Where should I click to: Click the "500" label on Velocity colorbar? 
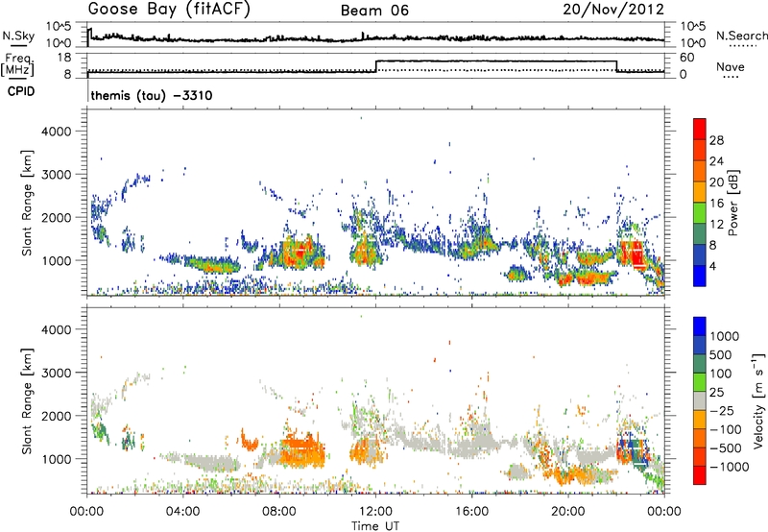tap(721, 354)
